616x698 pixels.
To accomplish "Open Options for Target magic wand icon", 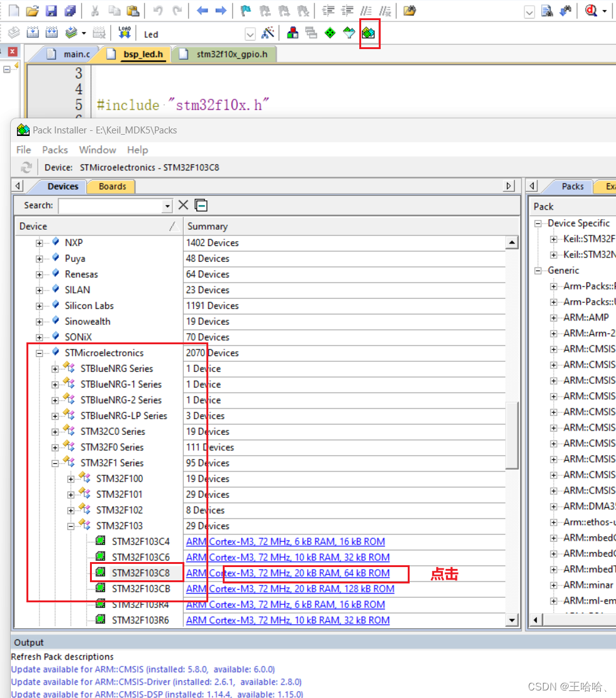I will tap(267, 33).
